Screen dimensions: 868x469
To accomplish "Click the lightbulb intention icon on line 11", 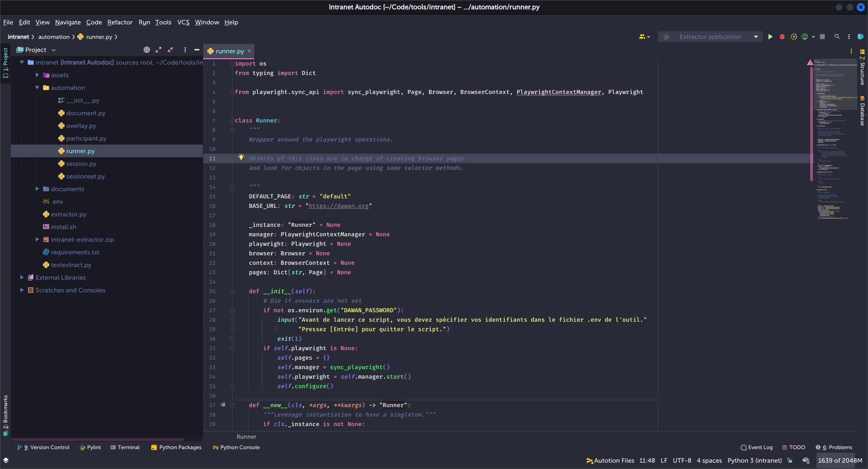I will pyautogui.click(x=241, y=157).
